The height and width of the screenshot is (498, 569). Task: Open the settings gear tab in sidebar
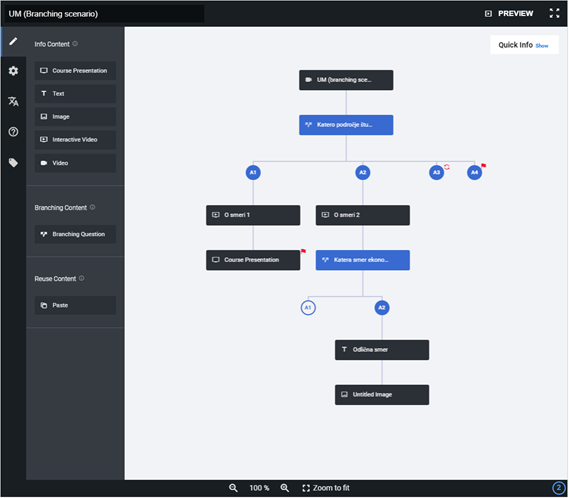(x=13, y=71)
